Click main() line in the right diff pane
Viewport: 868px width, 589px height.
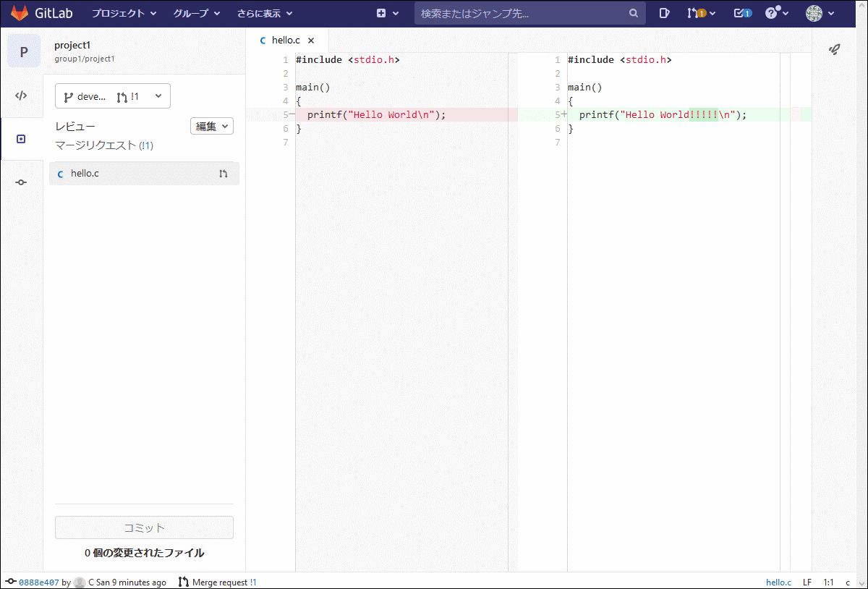584,87
